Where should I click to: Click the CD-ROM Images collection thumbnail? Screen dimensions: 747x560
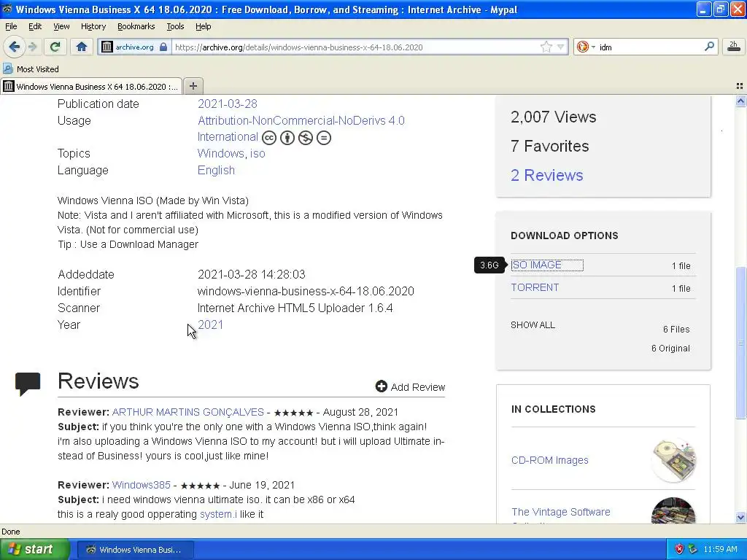pos(673,460)
